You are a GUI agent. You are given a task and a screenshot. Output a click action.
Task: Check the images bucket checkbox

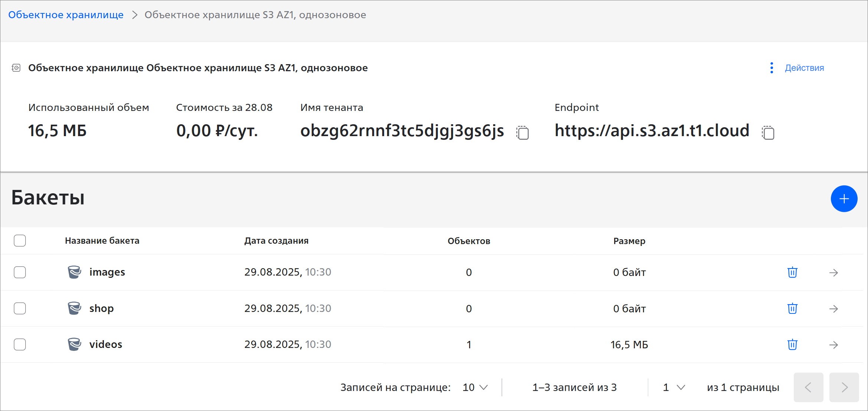[20, 272]
